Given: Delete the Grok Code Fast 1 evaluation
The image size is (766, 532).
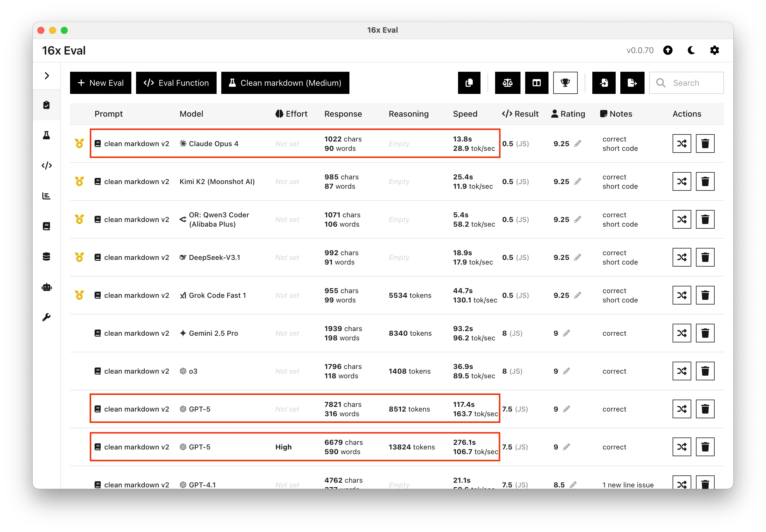Looking at the screenshot, I should [705, 295].
